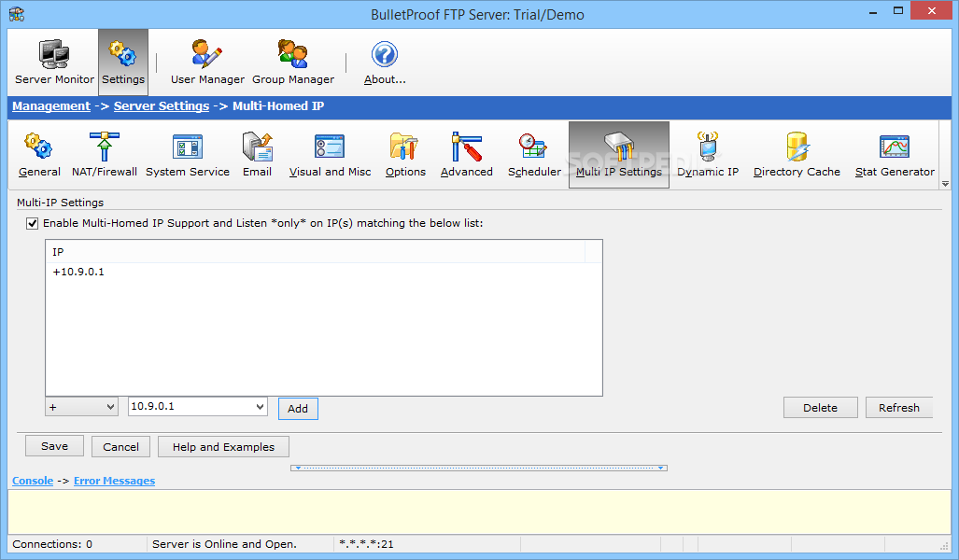Screen dimensions: 959x560
Task: Delete the selected IP entry
Action: pos(820,408)
